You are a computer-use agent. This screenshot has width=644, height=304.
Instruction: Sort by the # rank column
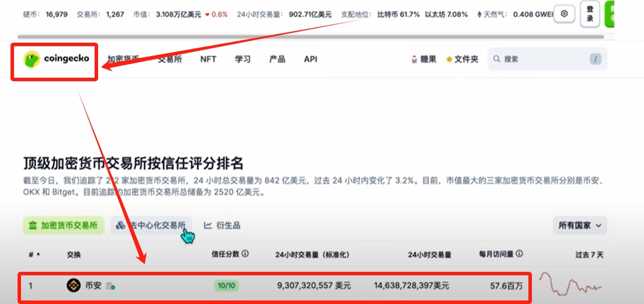tap(34, 255)
